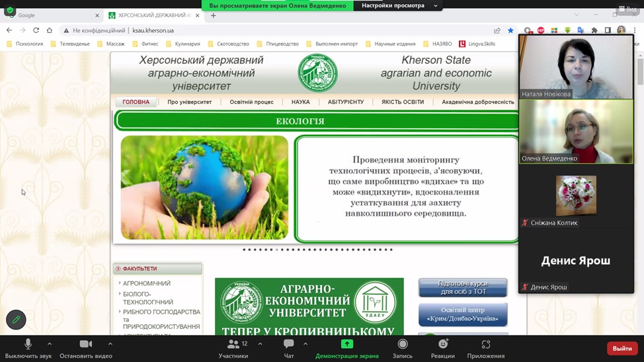Click the ФАКУЛЬТЕТИ section header

(158, 268)
